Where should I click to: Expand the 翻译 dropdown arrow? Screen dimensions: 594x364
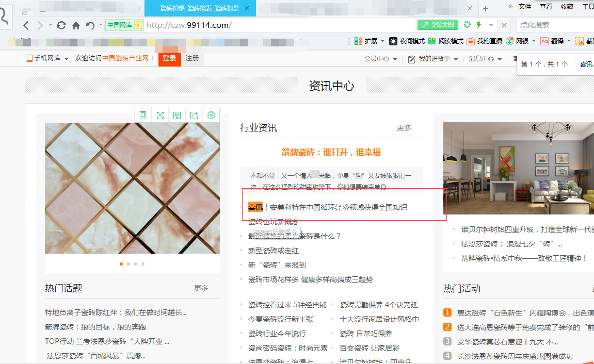tap(569, 41)
